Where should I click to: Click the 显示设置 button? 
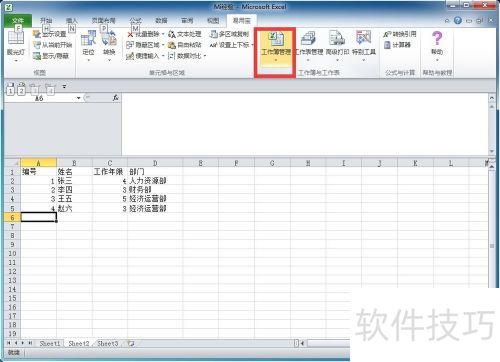coord(50,34)
